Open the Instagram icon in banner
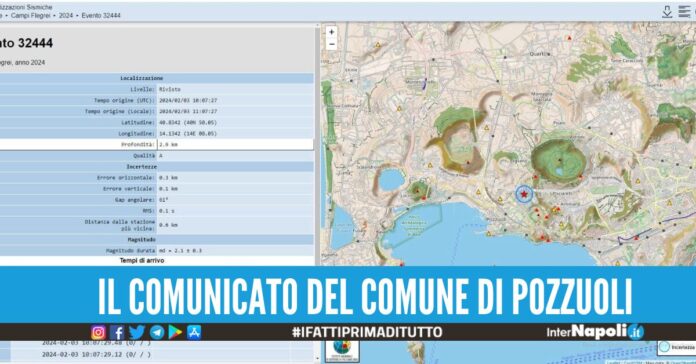 click(x=99, y=332)
